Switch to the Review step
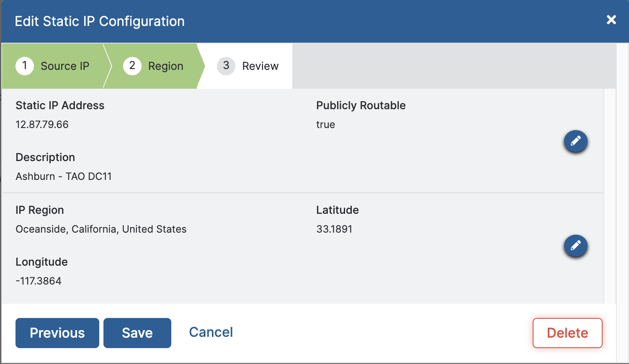 [260, 66]
